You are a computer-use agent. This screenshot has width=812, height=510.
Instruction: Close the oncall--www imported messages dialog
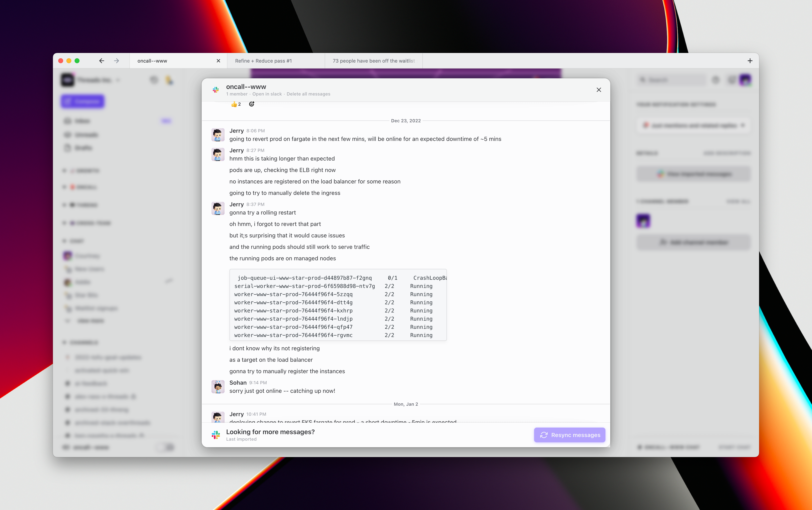coord(599,90)
